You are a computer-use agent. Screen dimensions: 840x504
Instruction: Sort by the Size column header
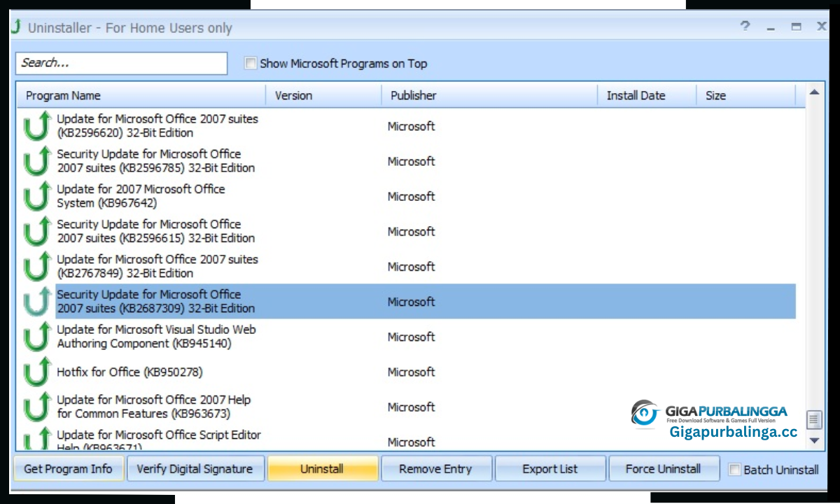746,96
